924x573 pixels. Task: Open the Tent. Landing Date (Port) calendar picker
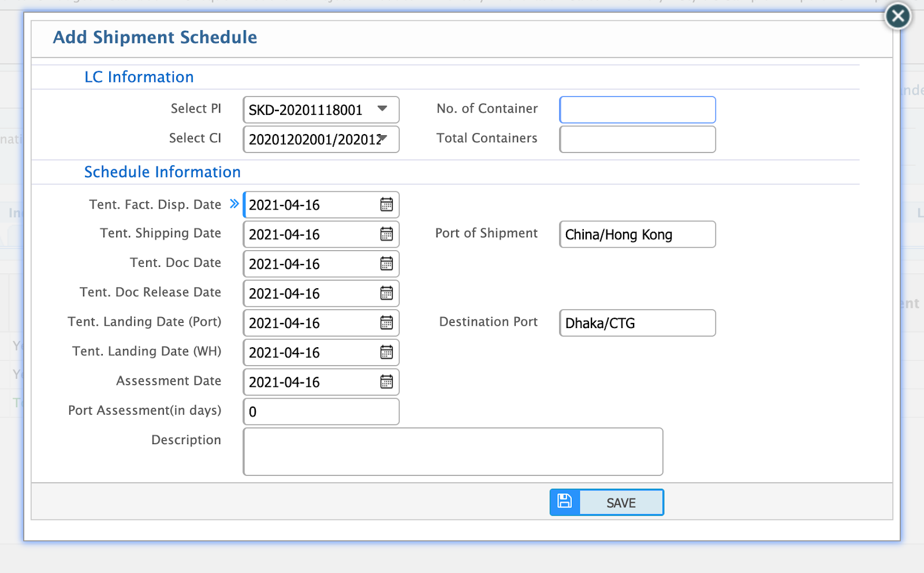pyautogui.click(x=386, y=323)
